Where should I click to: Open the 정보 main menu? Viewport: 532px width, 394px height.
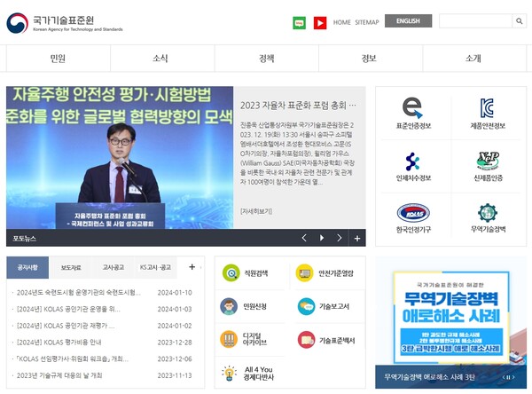[x=371, y=59]
